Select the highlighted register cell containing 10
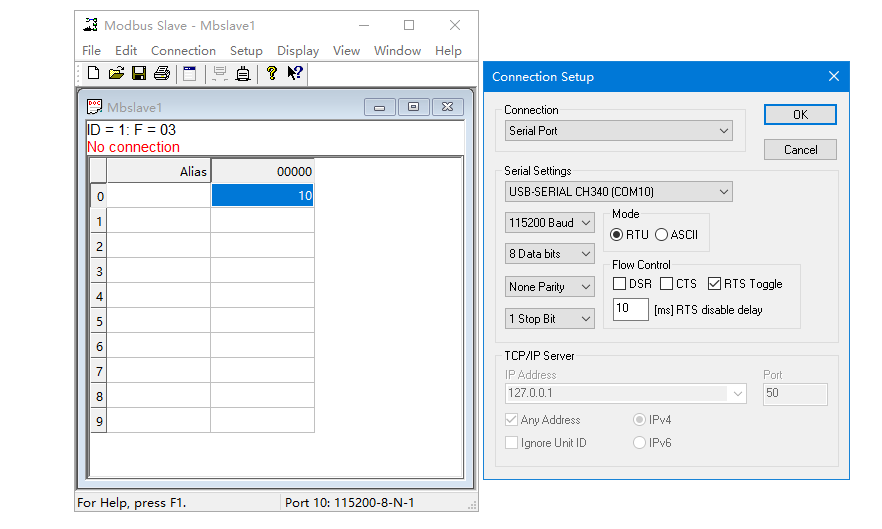Screen dimensions: 882x529 (262, 196)
